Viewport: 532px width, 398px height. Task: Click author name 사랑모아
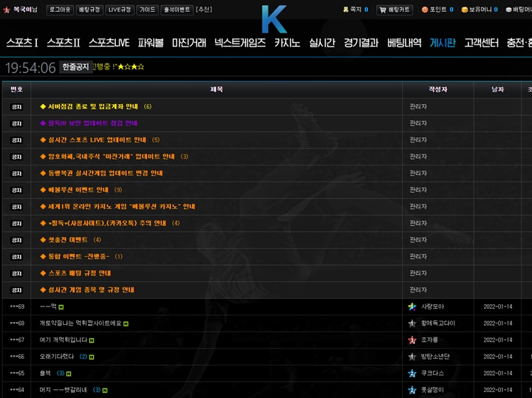[432, 306]
